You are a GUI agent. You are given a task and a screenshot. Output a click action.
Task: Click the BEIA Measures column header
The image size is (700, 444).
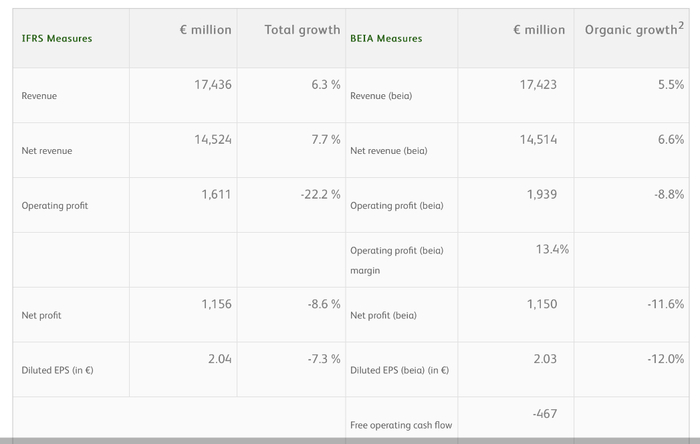point(386,39)
